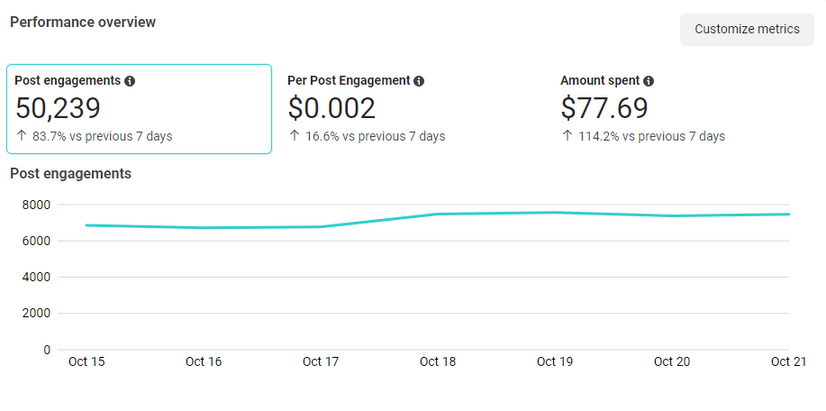
Task: Click the 50,239 post engagements value
Action: click(x=58, y=108)
